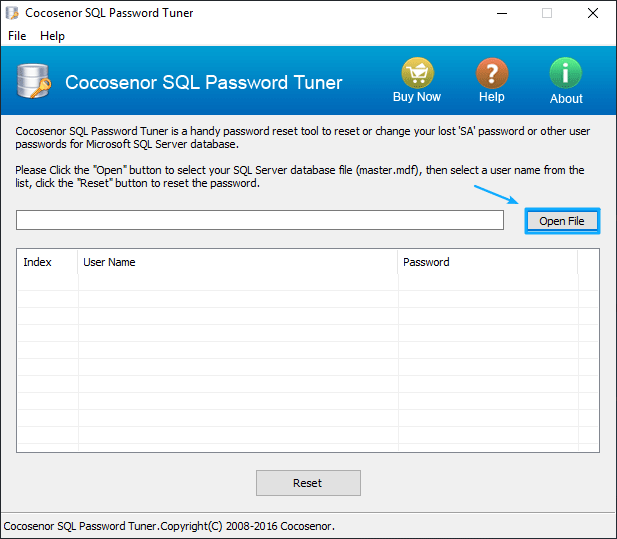Click the app icon in the title bar
Screen dimensions: 617x539
[x=12, y=13]
